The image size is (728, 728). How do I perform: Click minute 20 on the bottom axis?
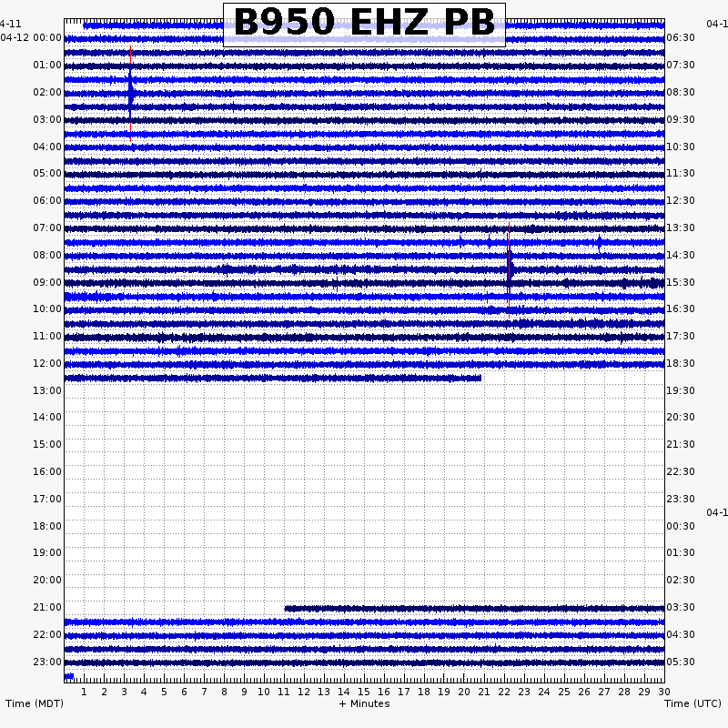tap(464, 693)
